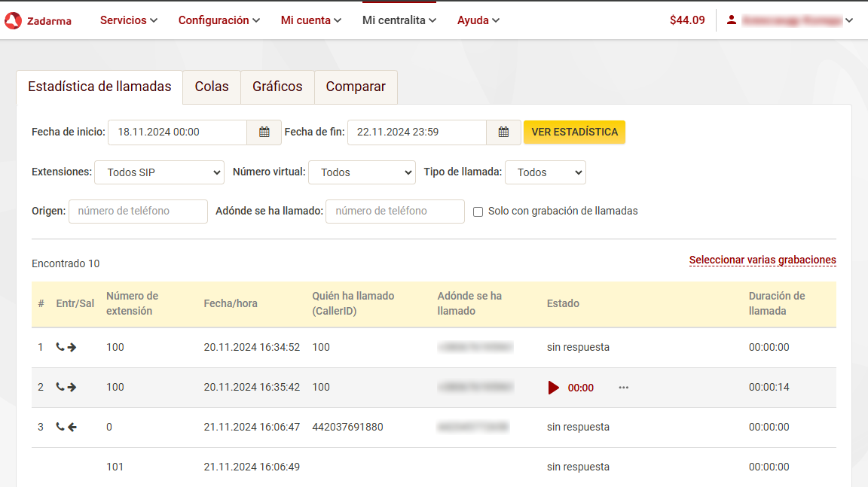The height and width of the screenshot is (487, 868).
Task: Open the user account dropdown chevron
Action: [849, 20]
